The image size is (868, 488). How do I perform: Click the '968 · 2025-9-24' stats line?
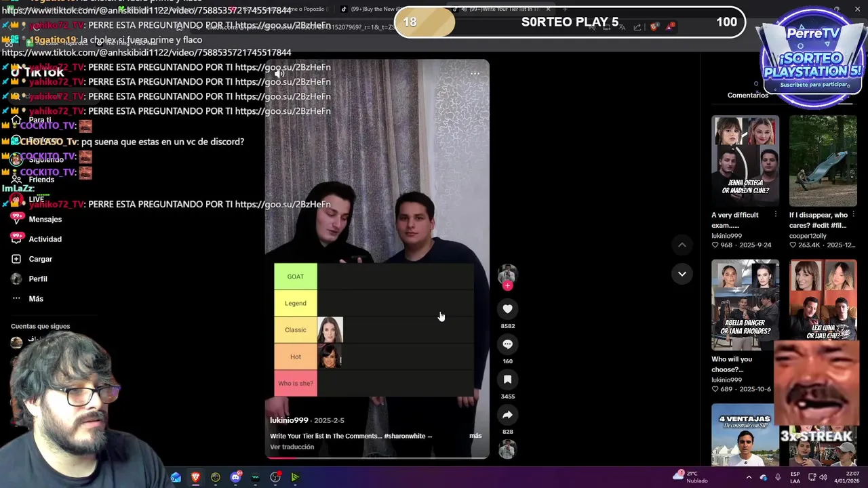pos(741,245)
